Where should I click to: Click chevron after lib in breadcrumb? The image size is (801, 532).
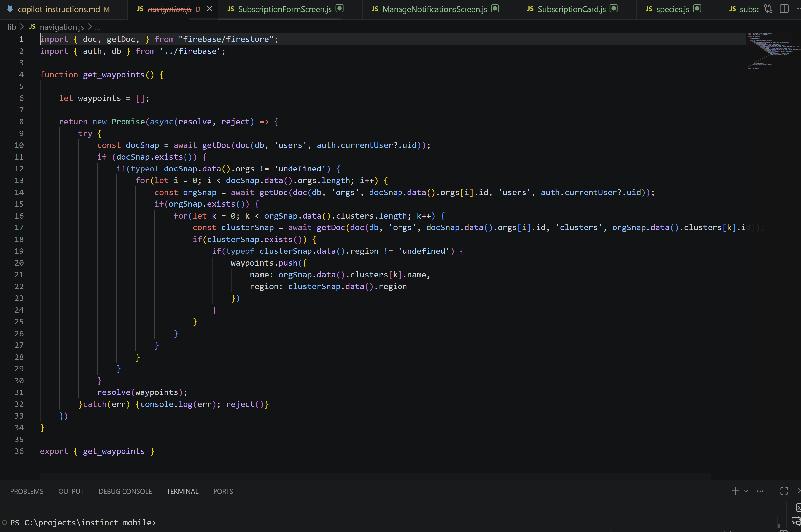[x=22, y=27]
